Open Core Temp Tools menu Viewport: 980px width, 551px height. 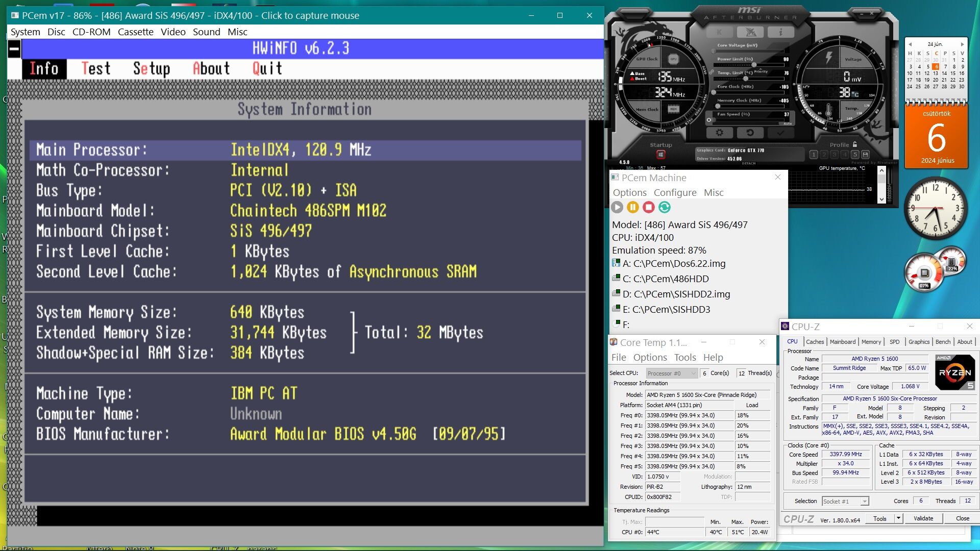point(685,357)
